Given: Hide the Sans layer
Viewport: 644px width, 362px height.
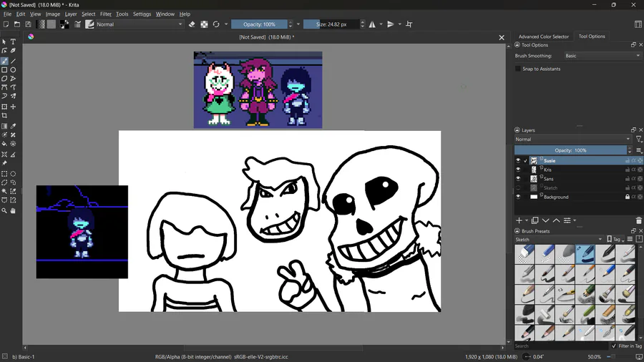Looking at the screenshot, I should (x=518, y=179).
